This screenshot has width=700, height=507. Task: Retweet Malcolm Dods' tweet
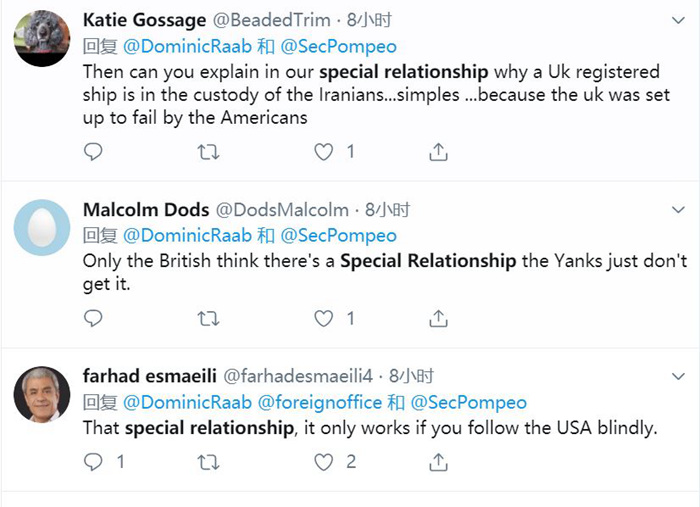(208, 318)
